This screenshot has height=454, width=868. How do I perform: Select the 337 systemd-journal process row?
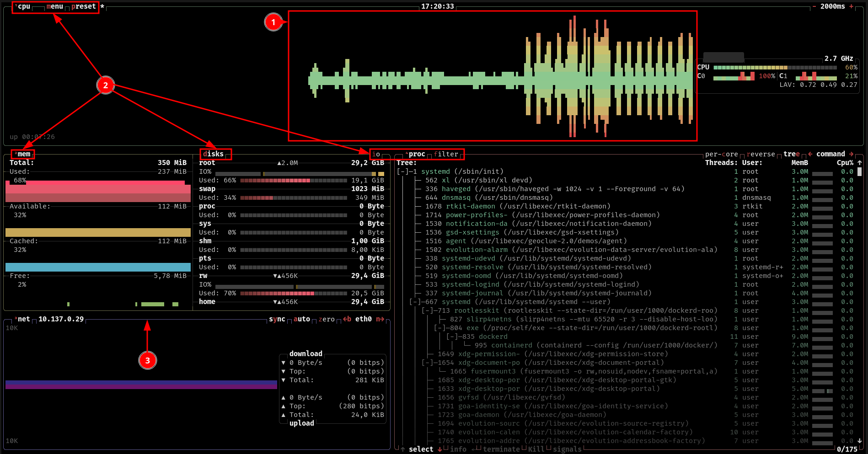[x=626, y=293]
